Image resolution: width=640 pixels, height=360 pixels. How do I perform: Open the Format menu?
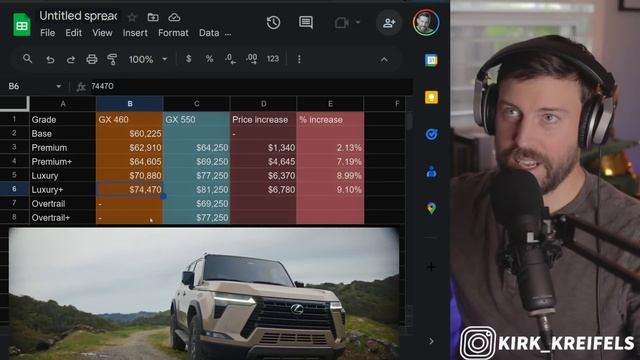(173, 33)
